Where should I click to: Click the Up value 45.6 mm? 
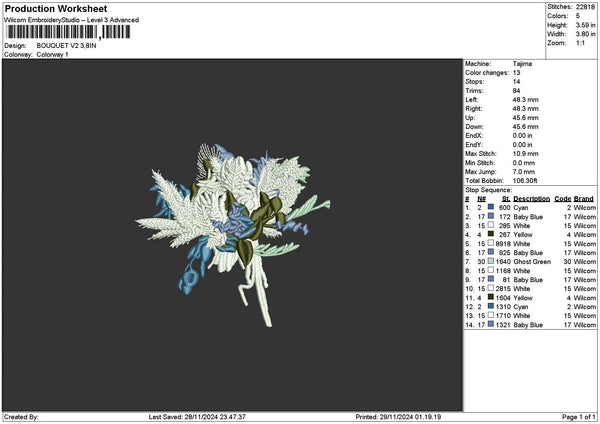click(525, 117)
